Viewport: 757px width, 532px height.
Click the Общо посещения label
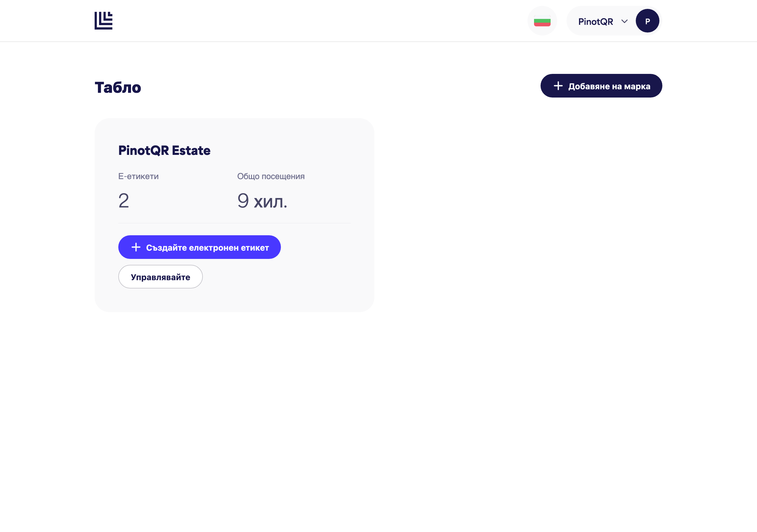click(271, 176)
